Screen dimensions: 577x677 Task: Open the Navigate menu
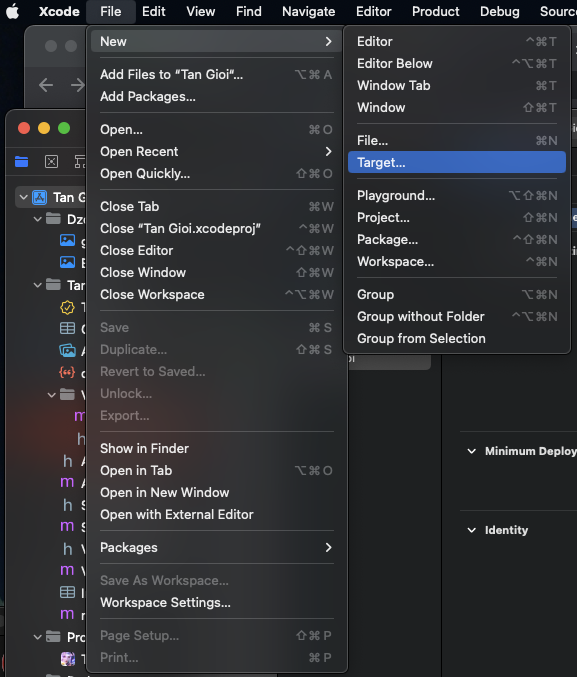point(308,11)
